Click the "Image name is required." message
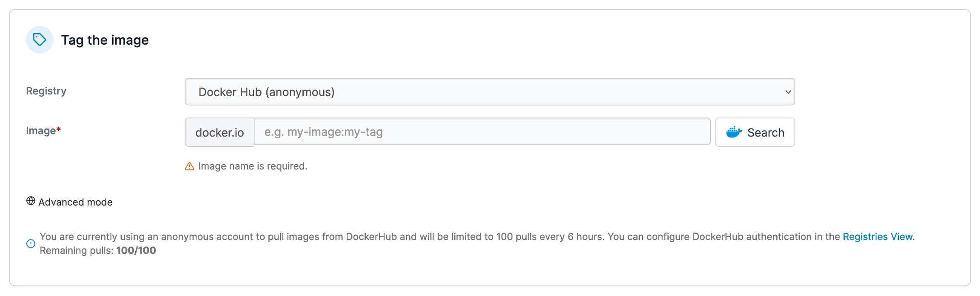This screenshot has height=296, width=980. (x=253, y=166)
